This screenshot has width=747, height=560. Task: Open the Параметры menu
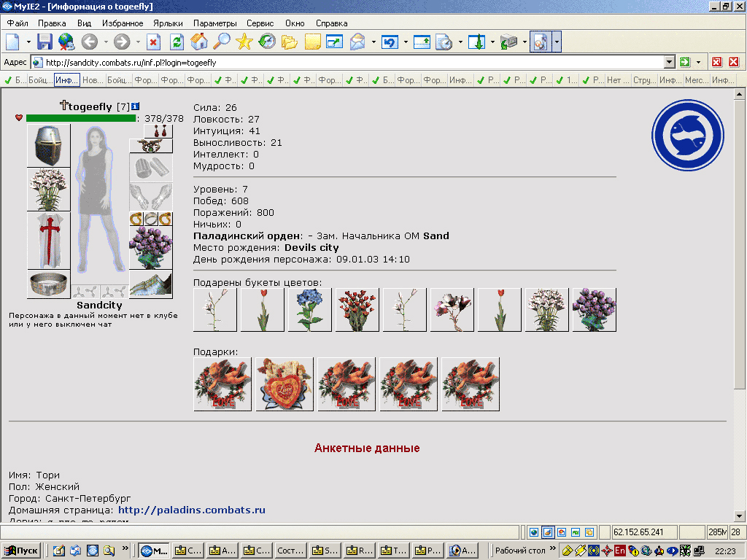[215, 23]
